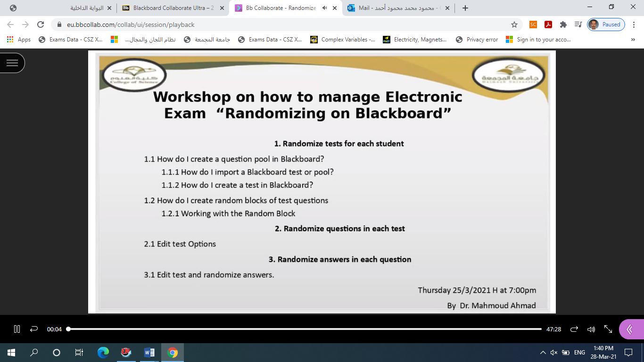Open the media control button

click(578, 25)
